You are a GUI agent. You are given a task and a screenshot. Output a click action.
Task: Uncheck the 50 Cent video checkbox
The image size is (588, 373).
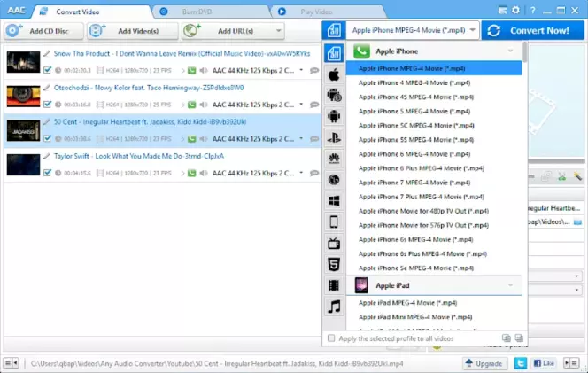point(47,138)
